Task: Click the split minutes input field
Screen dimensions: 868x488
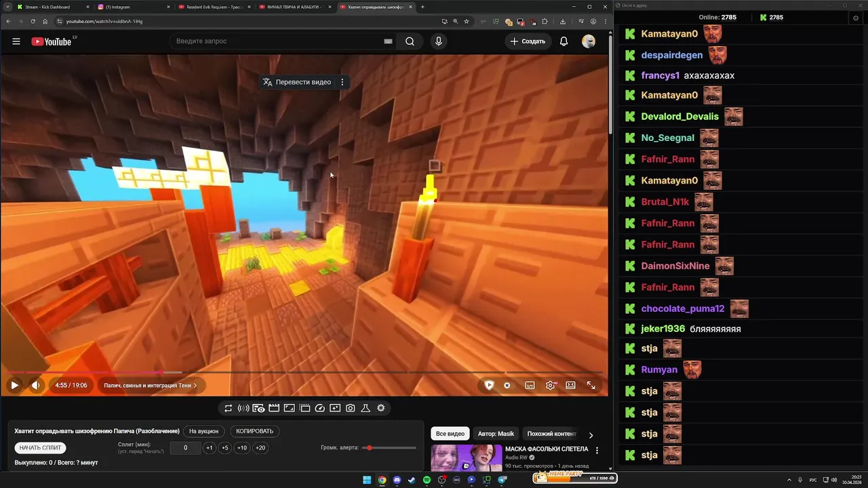Action: 185,448
